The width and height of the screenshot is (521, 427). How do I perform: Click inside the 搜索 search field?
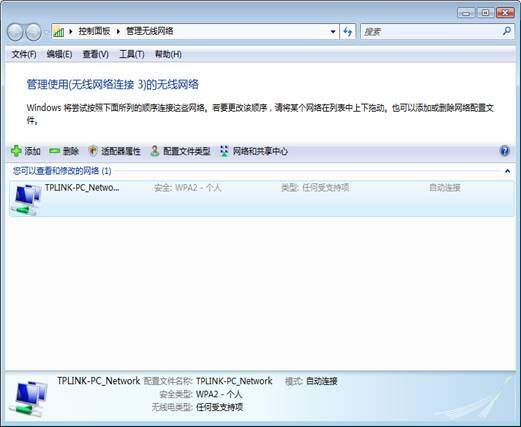(x=431, y=32)
